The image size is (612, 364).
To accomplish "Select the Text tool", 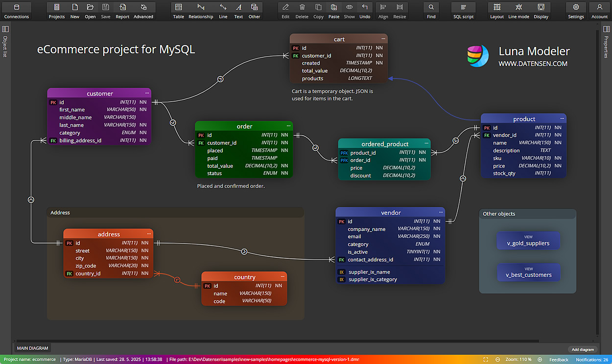I will pos(238,11).
